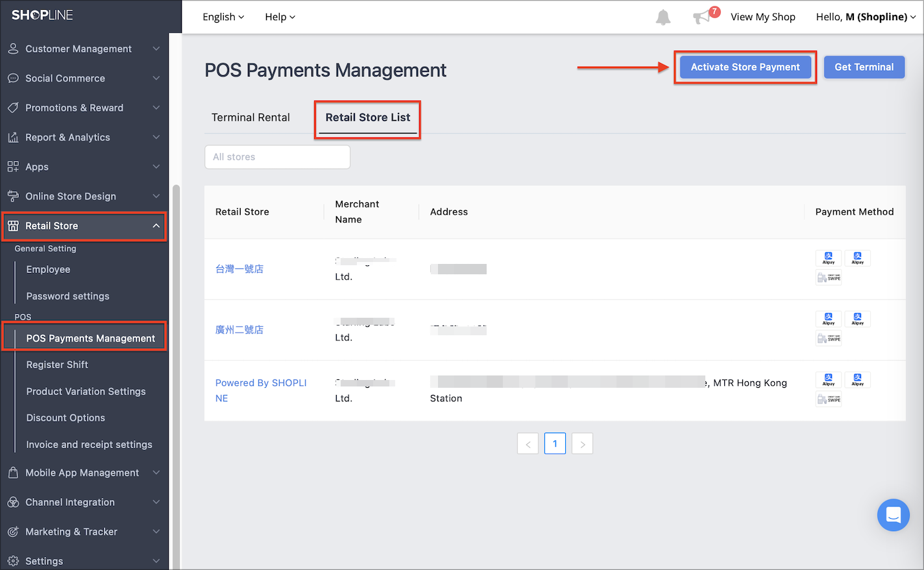Viewport: 924px width, 570px height.
Task: Click the Promotions & Reward tag icon
Action: pyautogui.click(x=13, y=108)
